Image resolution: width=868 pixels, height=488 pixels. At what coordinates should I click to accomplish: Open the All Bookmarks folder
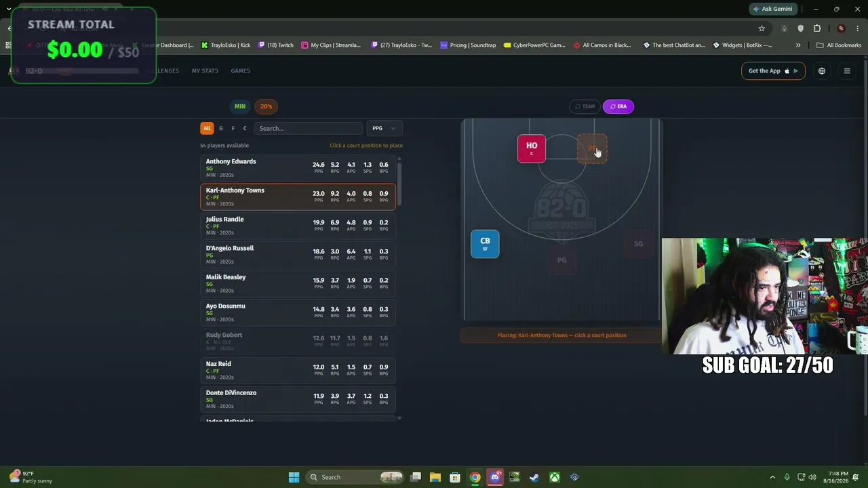click(x=839, y=45)
